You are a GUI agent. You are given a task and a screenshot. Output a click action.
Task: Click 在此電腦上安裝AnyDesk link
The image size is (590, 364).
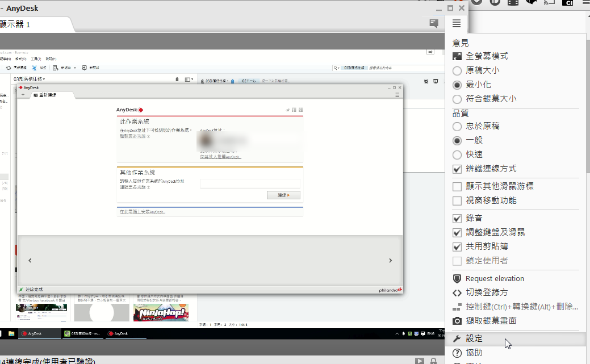pyautogui.click(x=143, y=212)
